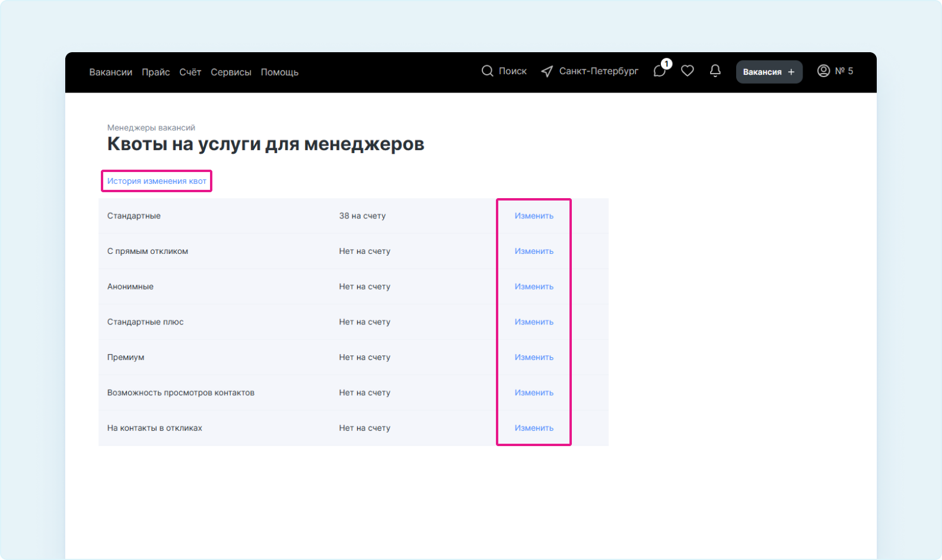This screenshot has width=942, height=560.
Task: Click the Поиск label
Action: point(513,71)
